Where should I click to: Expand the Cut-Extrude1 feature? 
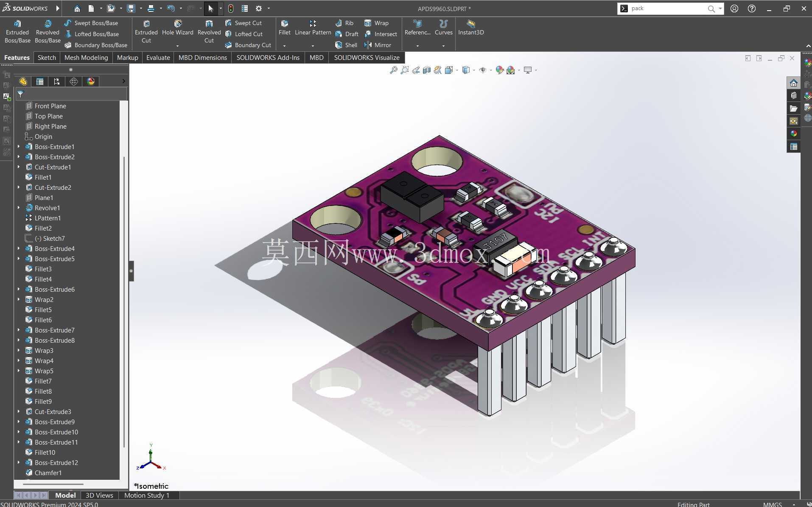point(19,167)
